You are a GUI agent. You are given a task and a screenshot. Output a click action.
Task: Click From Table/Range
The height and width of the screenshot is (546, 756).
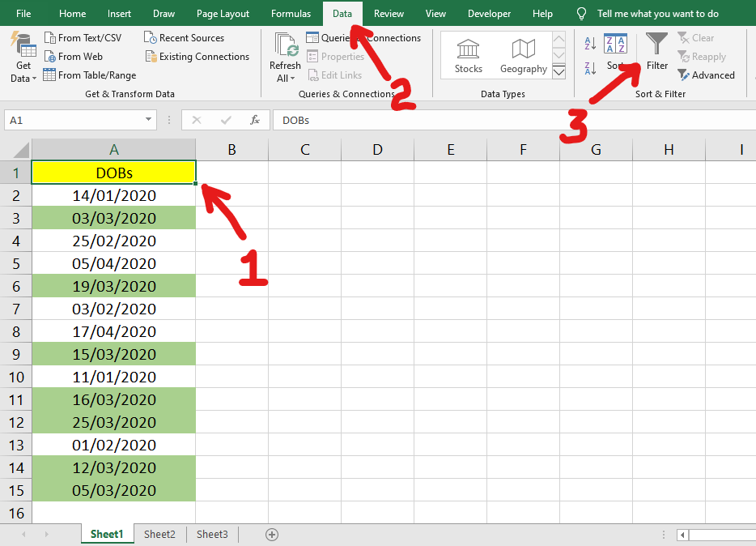tap(90, 75)
